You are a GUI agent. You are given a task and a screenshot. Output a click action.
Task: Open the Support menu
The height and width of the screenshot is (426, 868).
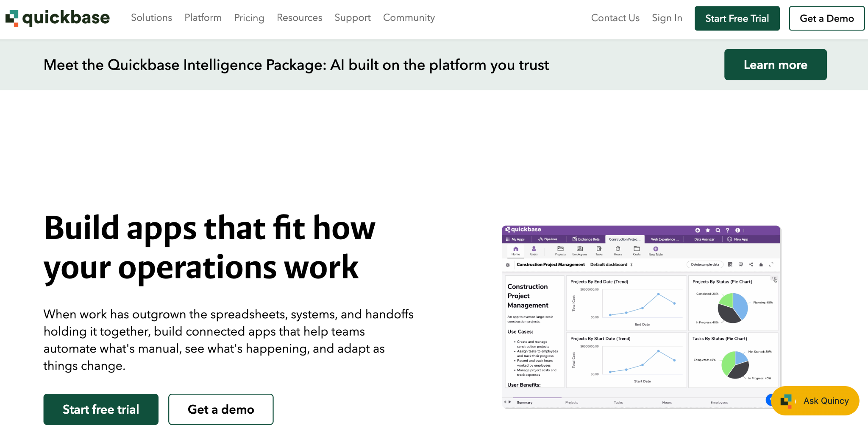353,18
